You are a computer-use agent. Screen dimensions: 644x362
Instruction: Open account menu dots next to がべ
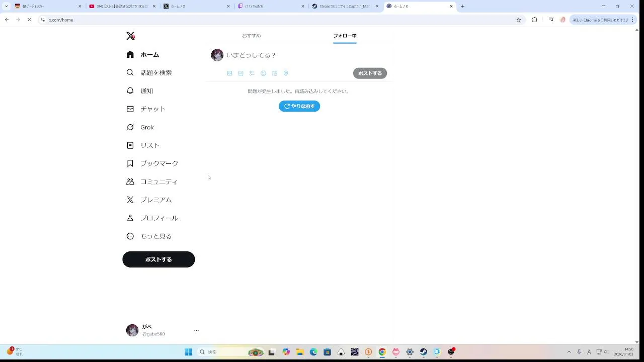coord(196,330)
